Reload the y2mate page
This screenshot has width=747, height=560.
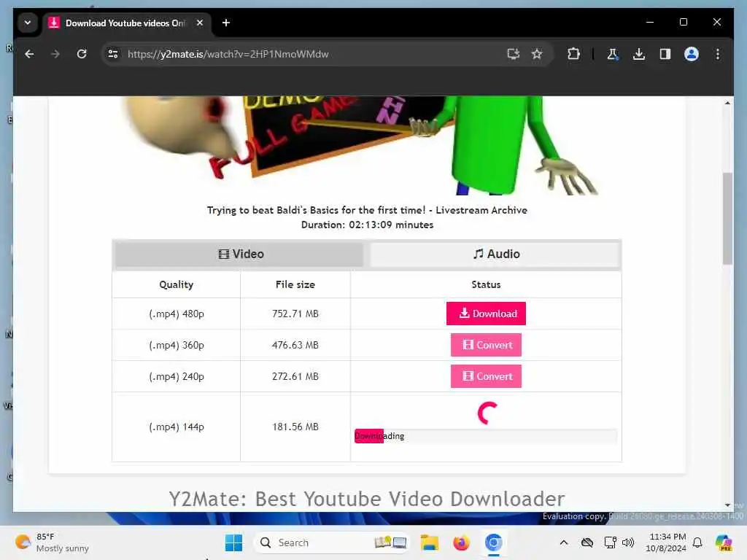click(x=82, y=54)
